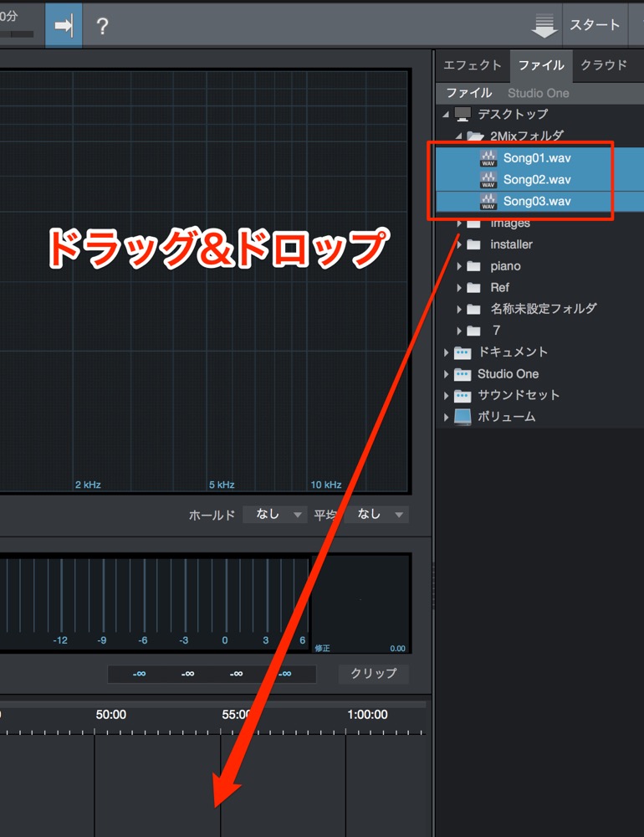This screenshot has width=644, height=837.
Task: Select the 名称未設定フォルダ folder name
Action: click(543, 309)
